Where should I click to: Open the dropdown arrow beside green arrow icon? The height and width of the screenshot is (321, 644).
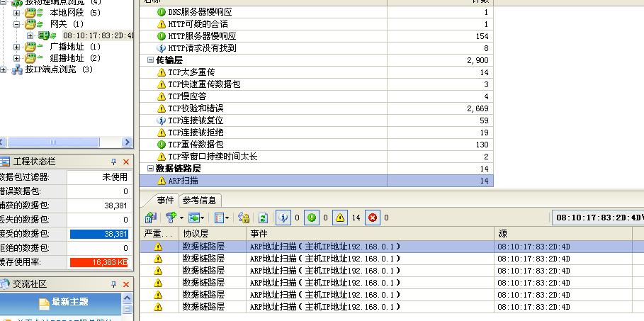tap(203, 218)
